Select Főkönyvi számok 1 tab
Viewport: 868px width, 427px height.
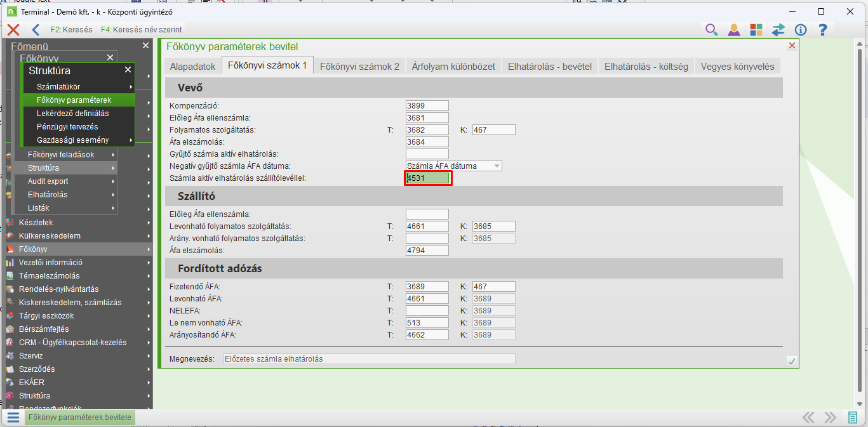[x=267, y=65]
